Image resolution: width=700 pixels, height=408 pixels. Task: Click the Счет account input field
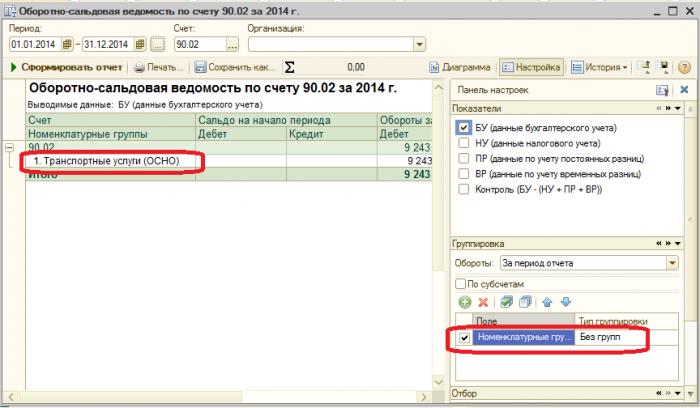click(x=200, y=44)
